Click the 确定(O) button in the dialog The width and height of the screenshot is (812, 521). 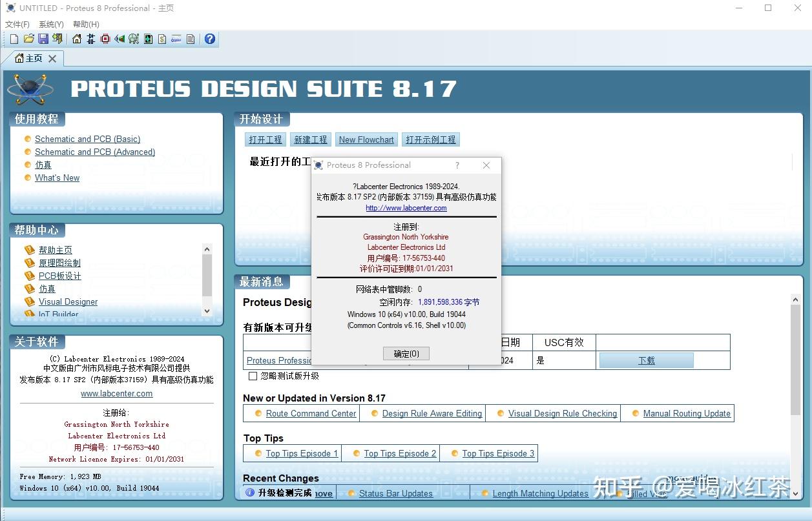pos(406,353)
